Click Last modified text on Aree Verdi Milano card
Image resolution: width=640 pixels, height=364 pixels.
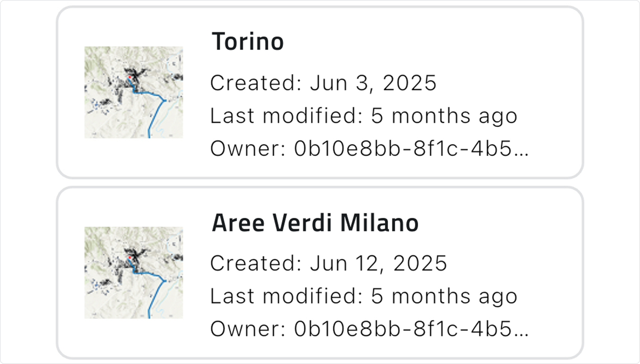pos(364,296)
